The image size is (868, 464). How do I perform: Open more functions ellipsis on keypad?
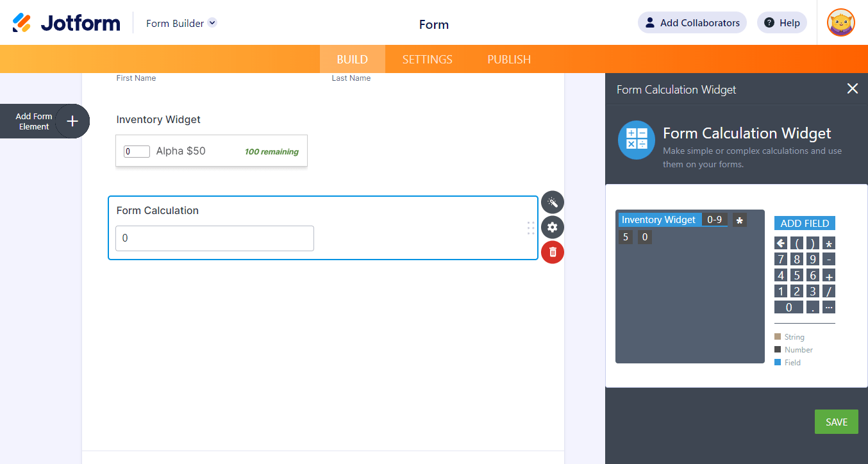(x=829, y=307)
